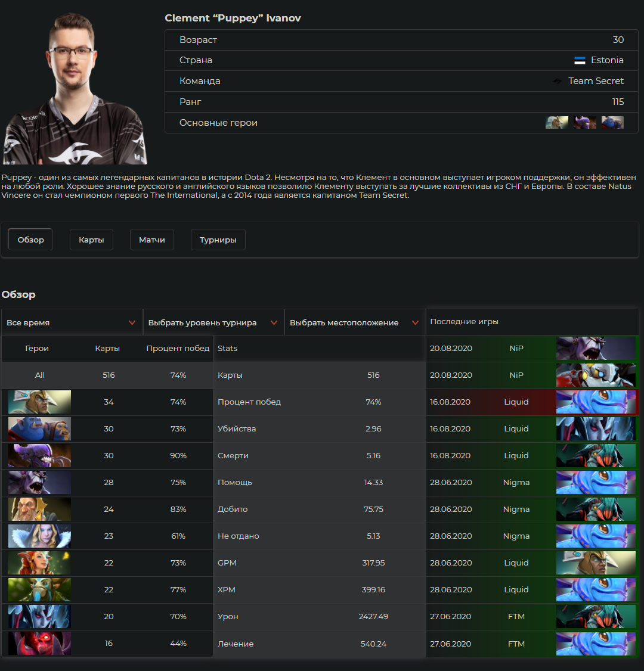This screenshot has width=644, height=671.
Task: Click the Estonia flag icon
Action: [580, 60]
